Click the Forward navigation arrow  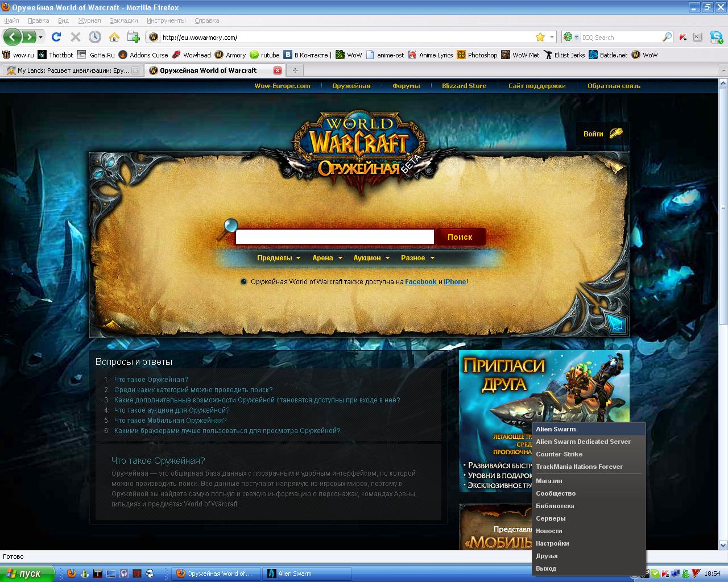click(x=28, y=37)
